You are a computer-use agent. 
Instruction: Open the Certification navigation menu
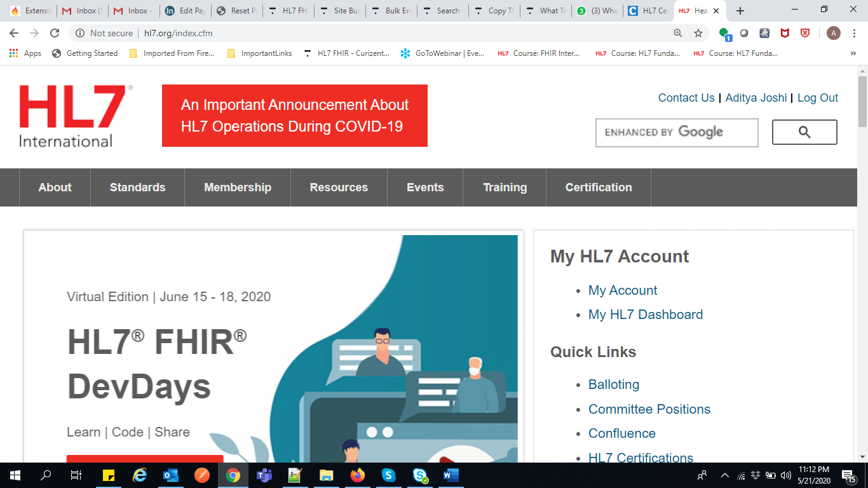pos(599,187)
